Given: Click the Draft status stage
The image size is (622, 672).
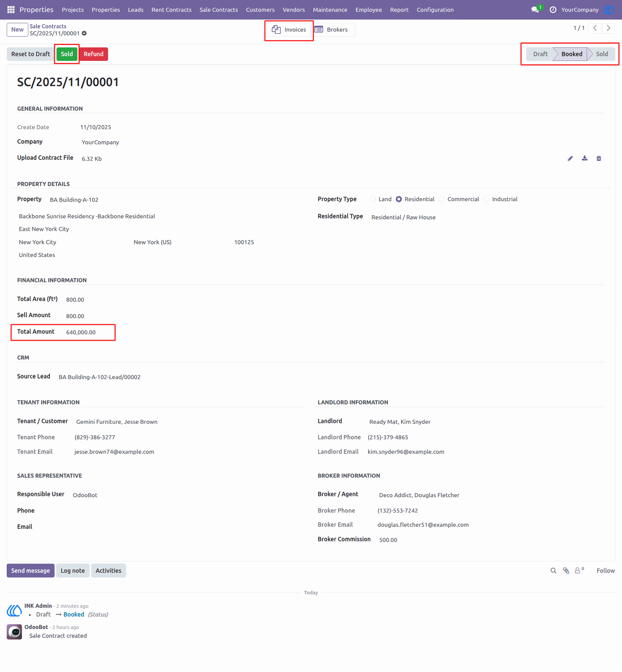Looking at the screenshot, I should 540,54.
